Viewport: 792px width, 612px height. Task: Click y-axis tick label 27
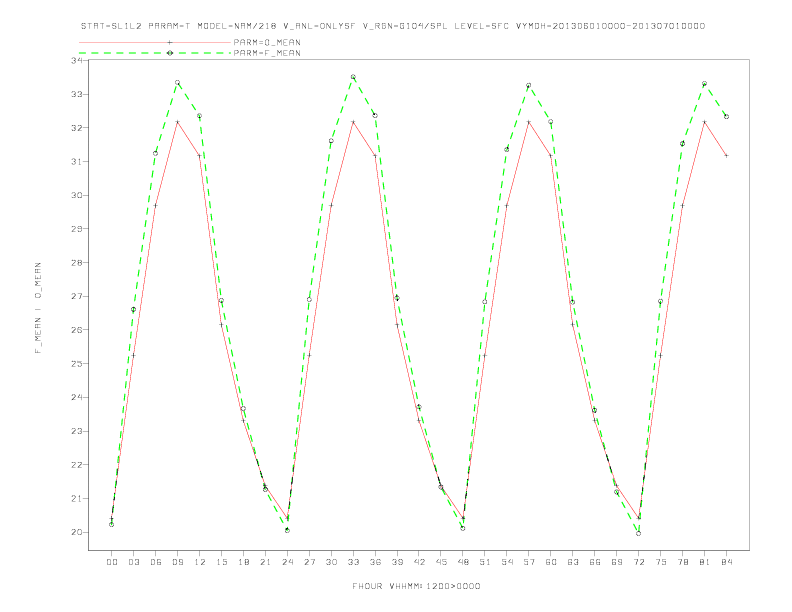point(76,296)
